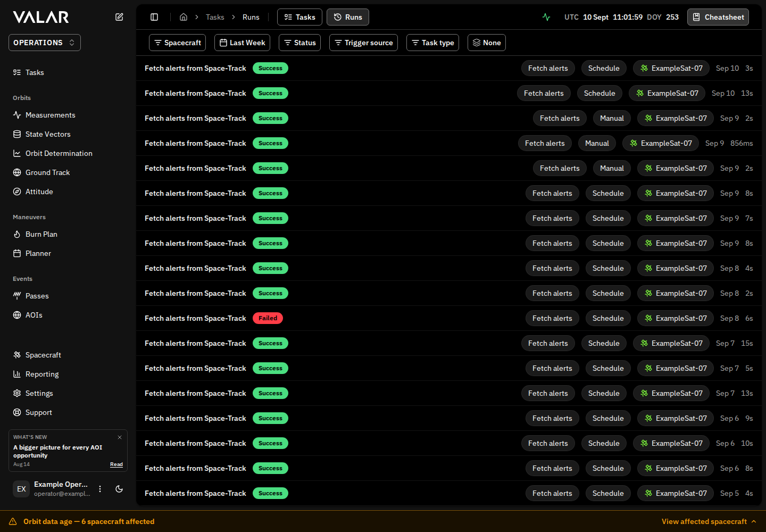This screenshot has width=766, height=532.
Task: Open the Measurements page
Action: [x=68, y=115]
